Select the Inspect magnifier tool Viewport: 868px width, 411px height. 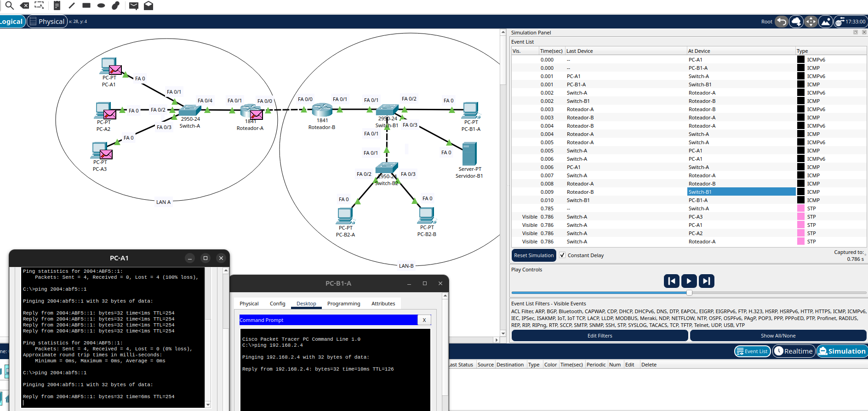click(9, 6)
